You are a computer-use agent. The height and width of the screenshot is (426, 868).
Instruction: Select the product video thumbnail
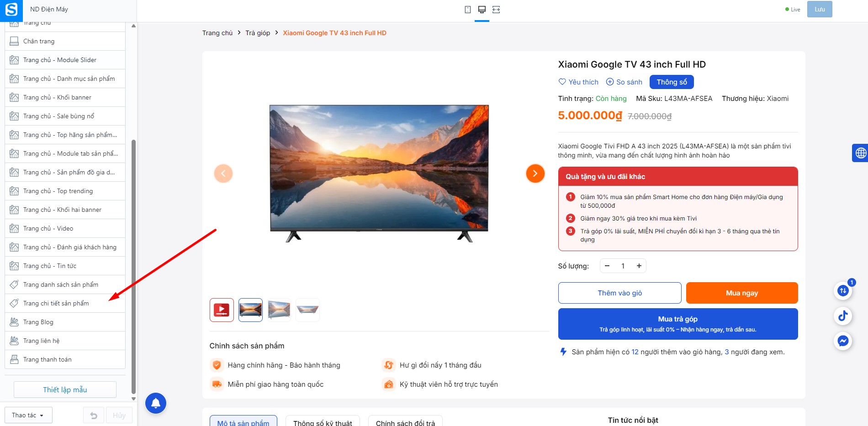point(222,310)
